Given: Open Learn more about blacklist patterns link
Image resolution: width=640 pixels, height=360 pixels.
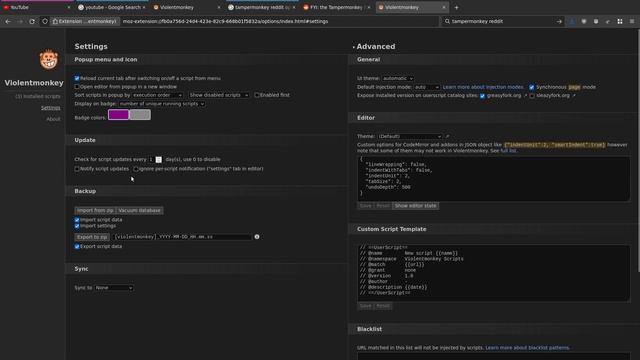Looking at the screenshot, I should point(527,348).
